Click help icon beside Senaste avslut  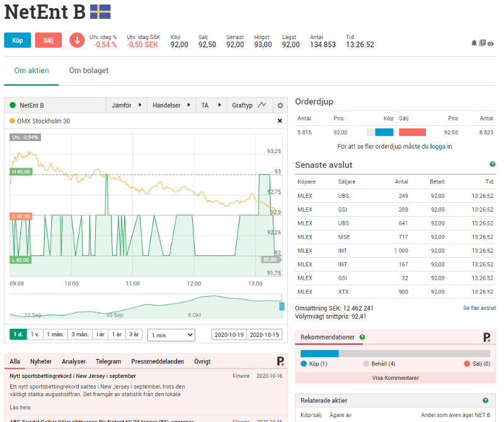point(492,164)
